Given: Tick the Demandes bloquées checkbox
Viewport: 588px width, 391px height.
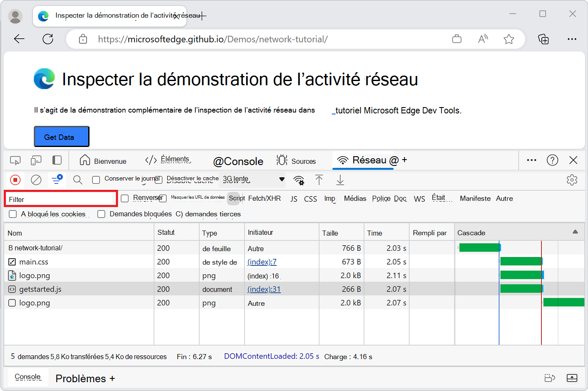Looking at the screenshot, I should [101, 214].
